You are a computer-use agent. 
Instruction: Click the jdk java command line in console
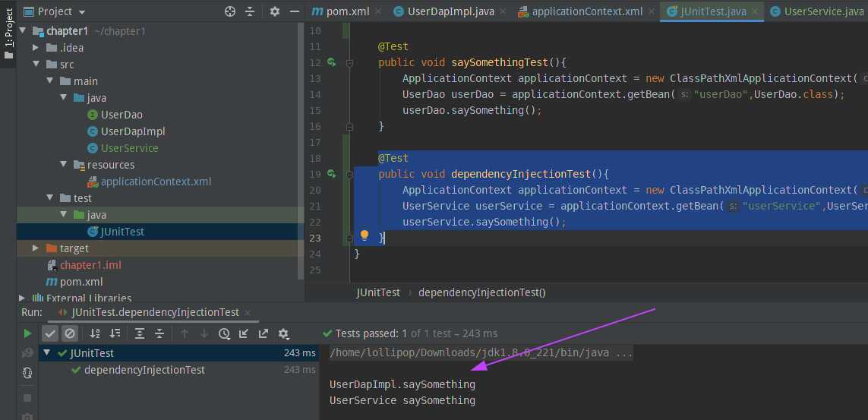pos(481,352)
